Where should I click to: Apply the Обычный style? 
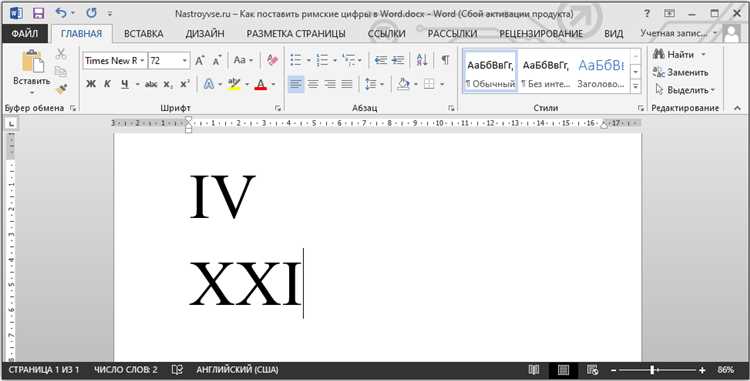[490, 71]
